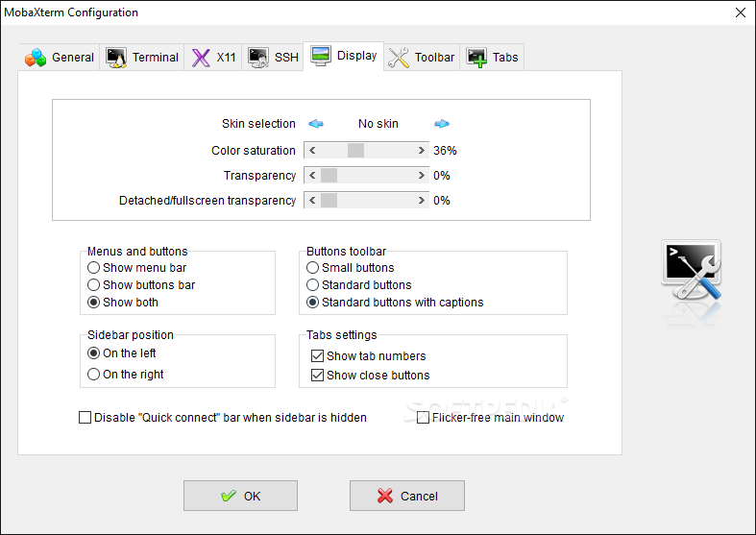Choose Standard buttons with captions
The height and width of the screenshot is (535, 756).
coord(395,303)
